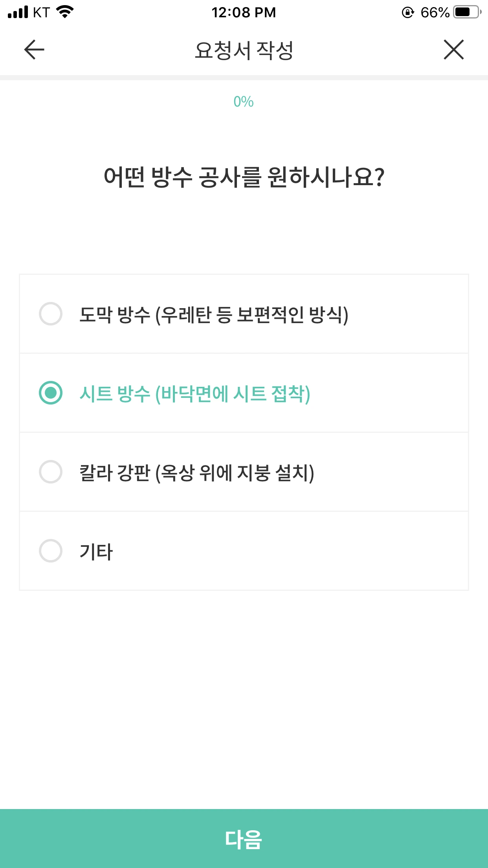This screenshot has width=488, height=868.
Task: Tap the 12:08 PM clock in status bar
Action: [244, 13]
